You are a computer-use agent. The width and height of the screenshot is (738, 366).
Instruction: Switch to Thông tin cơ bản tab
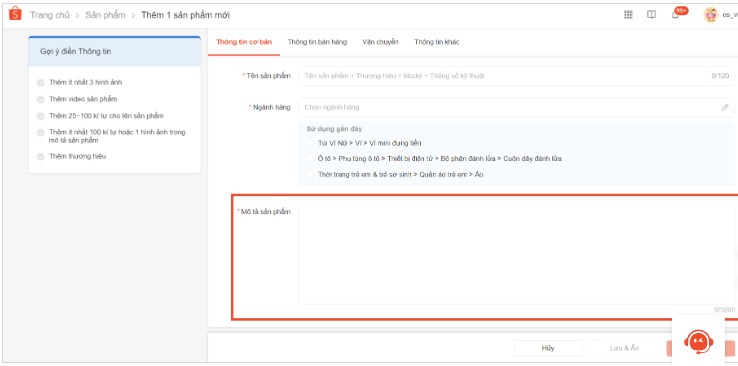pos(244,42)
